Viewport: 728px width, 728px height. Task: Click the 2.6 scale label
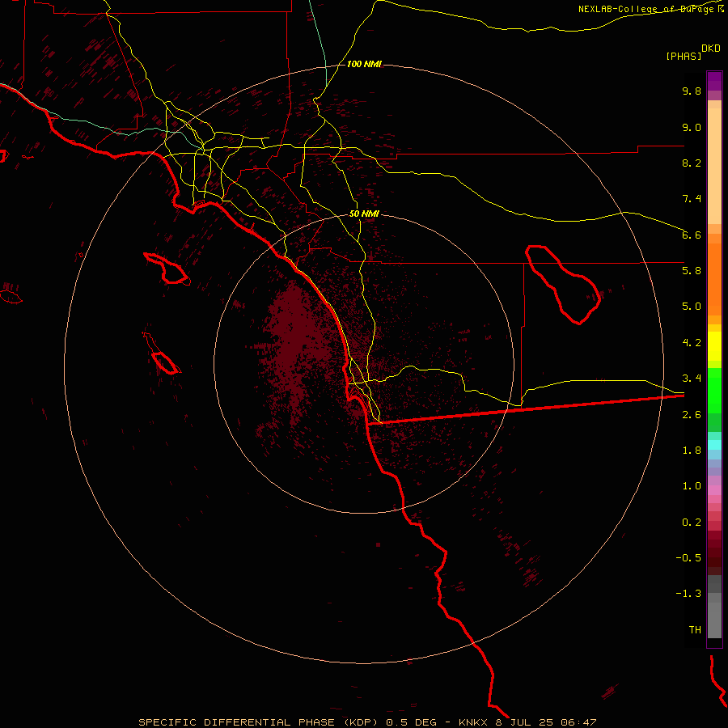[x=692, y=415]
